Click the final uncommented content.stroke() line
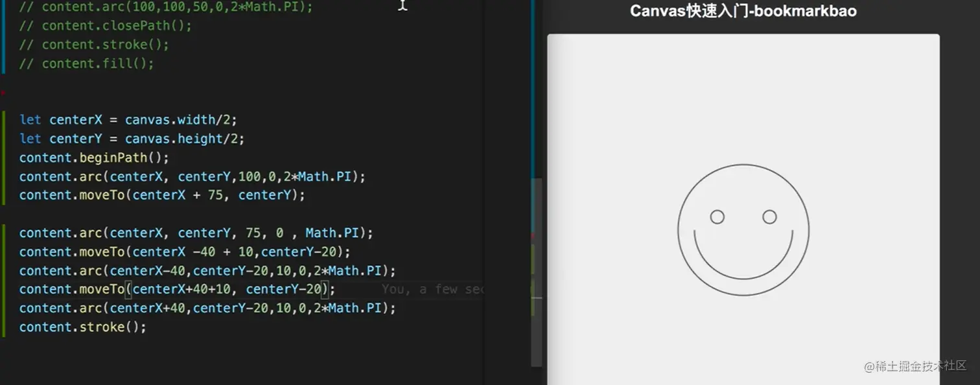The height and width of the screenshot is (385, 980). click(83, 327)
